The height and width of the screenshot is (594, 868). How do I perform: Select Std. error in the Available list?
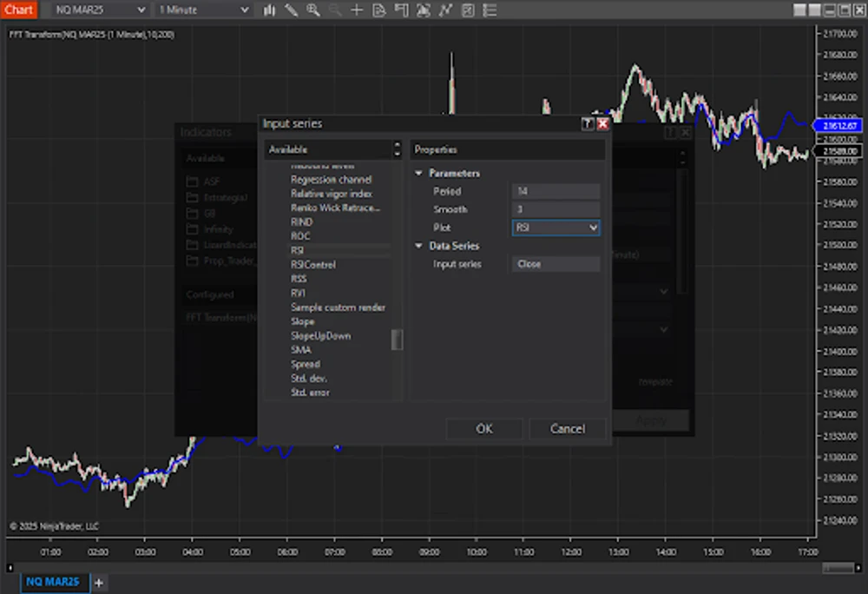310,393
